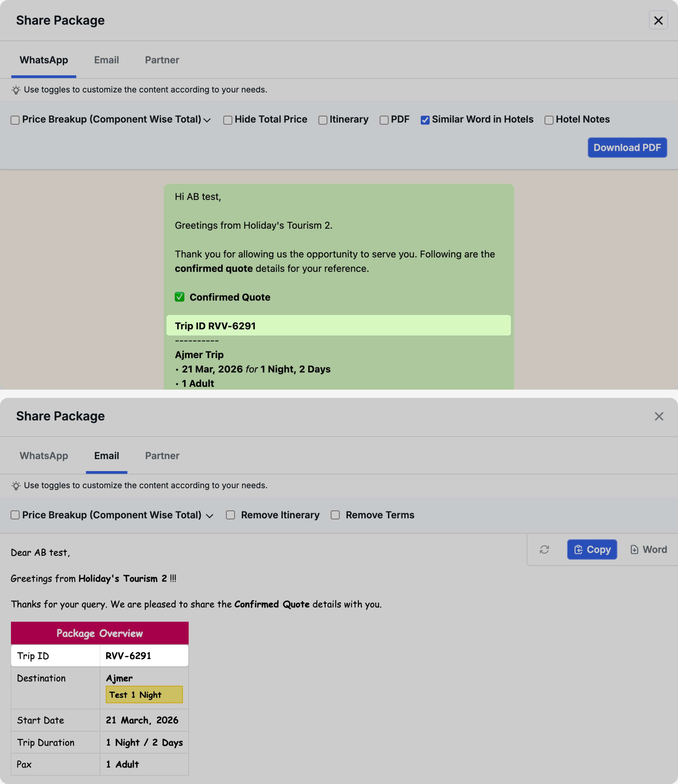678x784 pixels.
Task: Expand Price Breakup dropdown in Email panel
Action: tap(209, 516)
